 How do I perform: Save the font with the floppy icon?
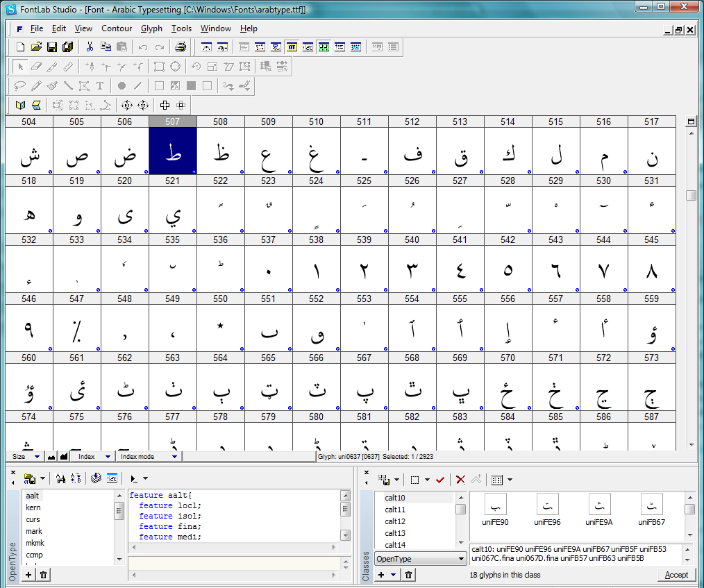52,47
